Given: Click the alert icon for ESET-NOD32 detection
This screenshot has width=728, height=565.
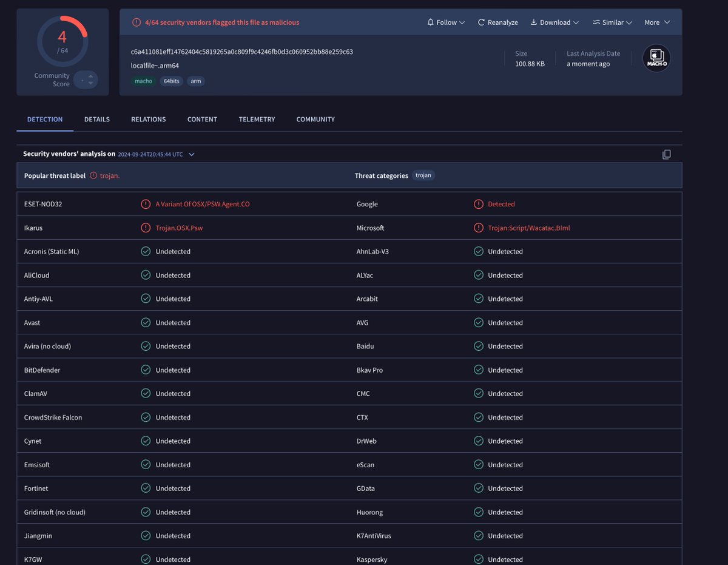Looking at the screenshot, I should click(x=146, y=204).
